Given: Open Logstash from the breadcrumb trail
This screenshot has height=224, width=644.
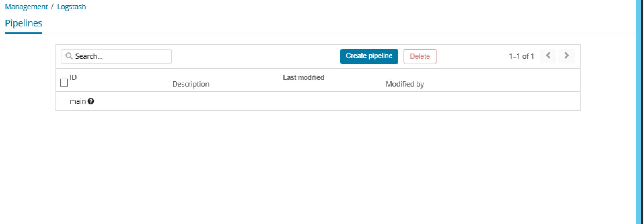Looking at the screenshot, I should click(72, 6).
